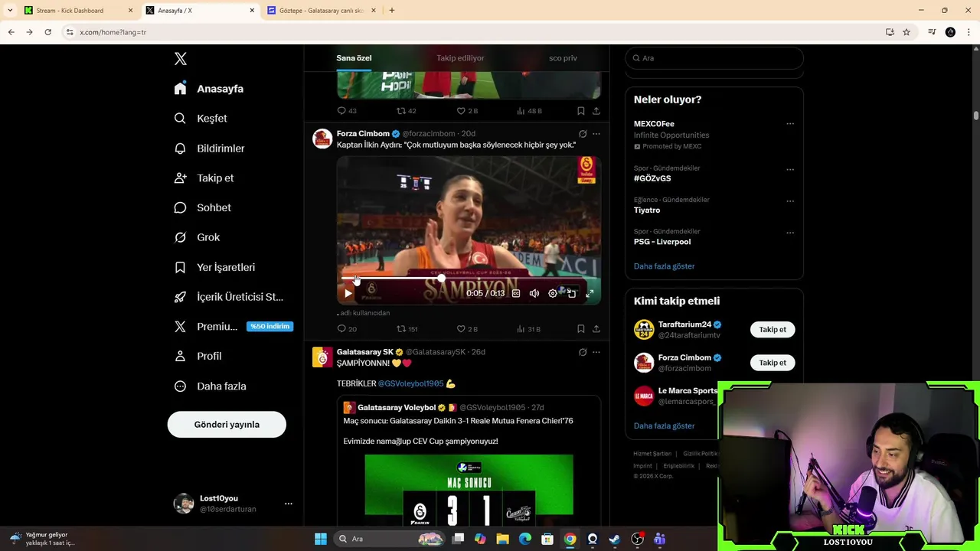
Task: Toggle video captions CC button
Action: tap(516, 293)
